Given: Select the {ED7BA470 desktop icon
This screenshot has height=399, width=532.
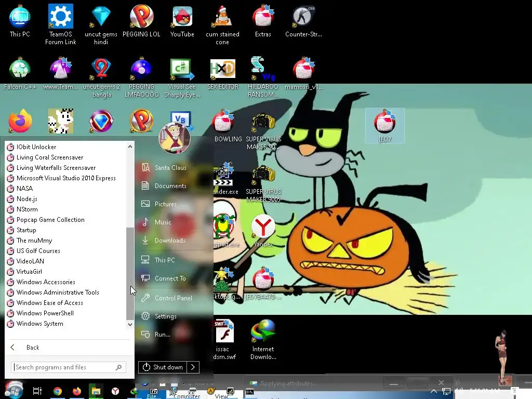Looking at the screenshot, I should point(263,284).
